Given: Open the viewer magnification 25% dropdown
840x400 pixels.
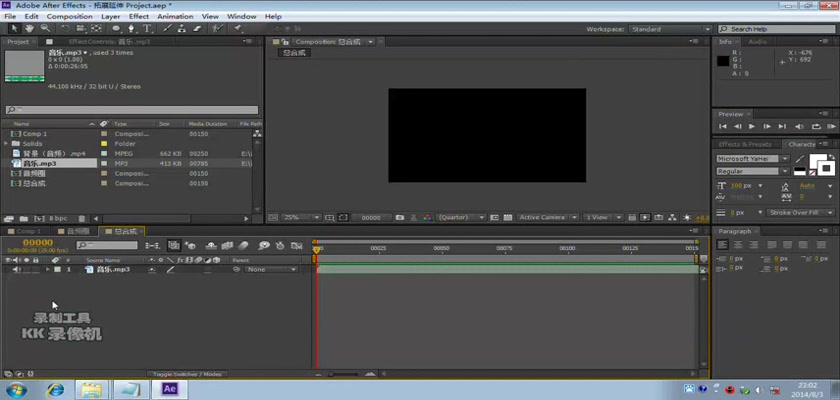Looking at the screenshot, I should tap(302, 217).
